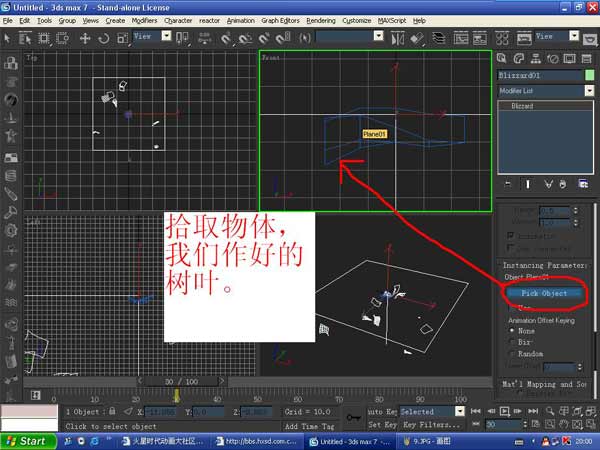
Task: Click the Align tool icon
Action: (x=417, y=38)
